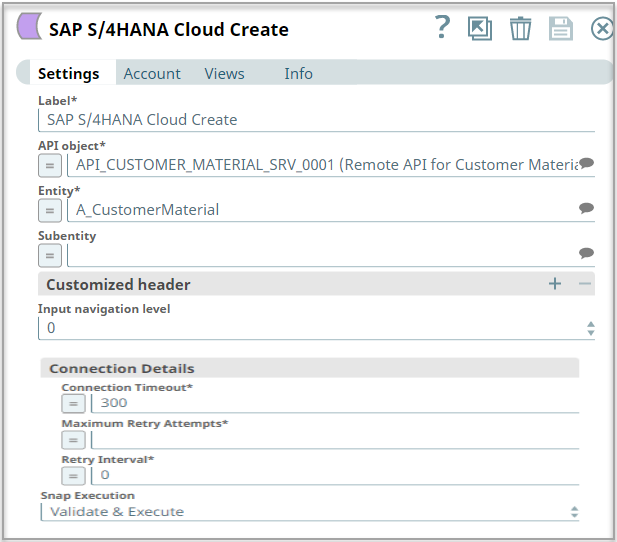Show suggestions for API object
Image resolution: width=617 pixels, height=542 pixels.
click(586, 163)
